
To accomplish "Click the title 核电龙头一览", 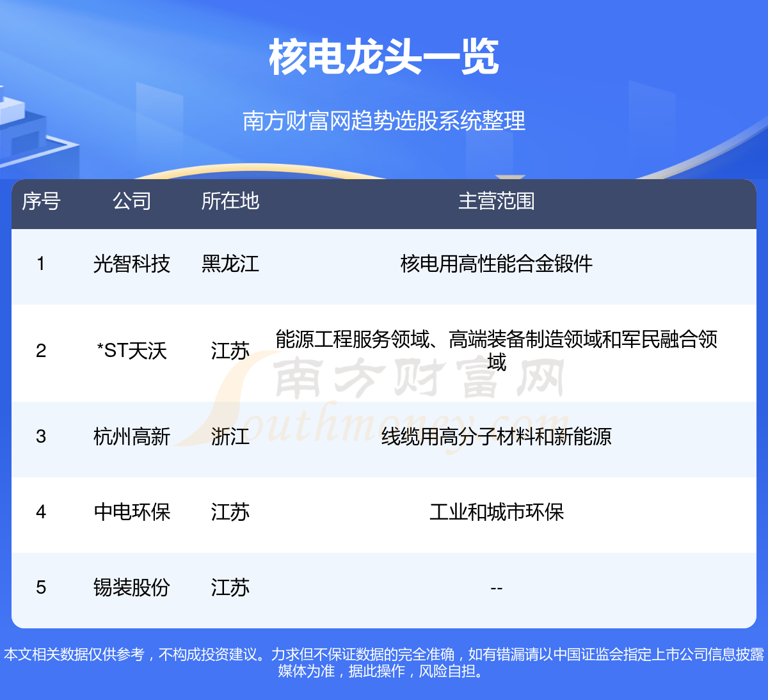I will pos(384,58).
